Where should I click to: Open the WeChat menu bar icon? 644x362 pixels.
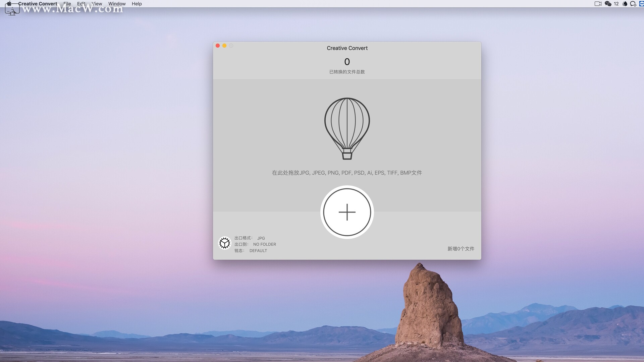point(608,4)
